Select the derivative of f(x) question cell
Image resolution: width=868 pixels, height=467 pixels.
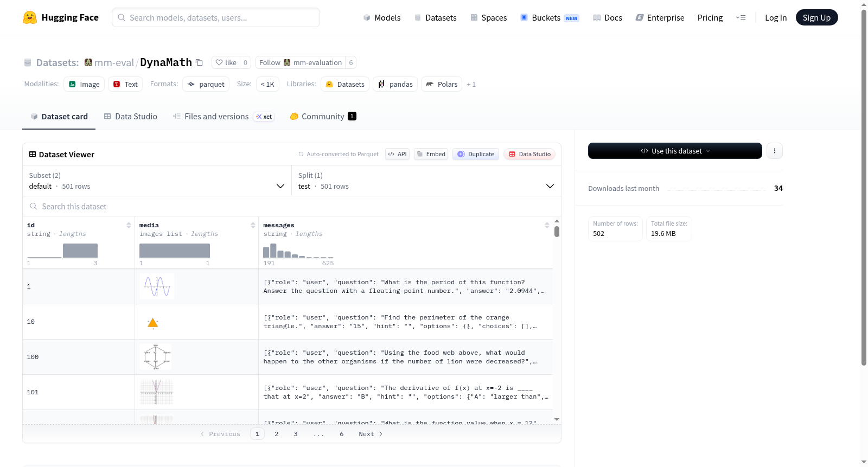tap(406, 392)
